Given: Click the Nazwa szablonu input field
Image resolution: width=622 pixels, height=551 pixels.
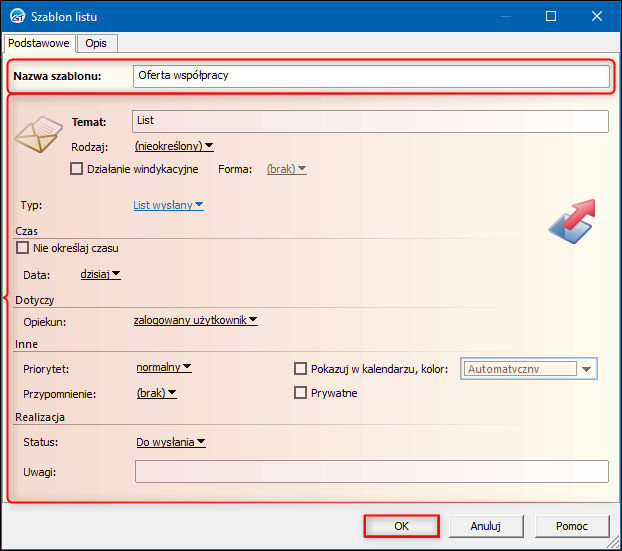Looking at the screenshot, I should 371,76.
